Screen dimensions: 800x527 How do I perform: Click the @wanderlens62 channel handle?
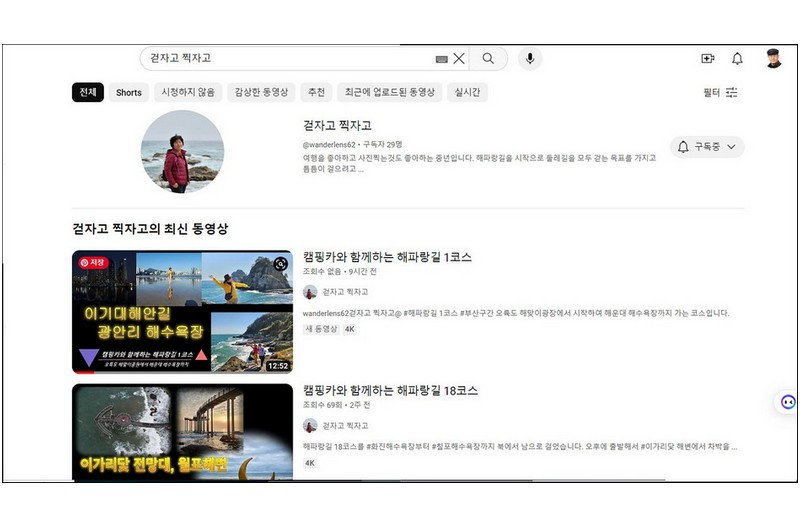tap(329, 144)
